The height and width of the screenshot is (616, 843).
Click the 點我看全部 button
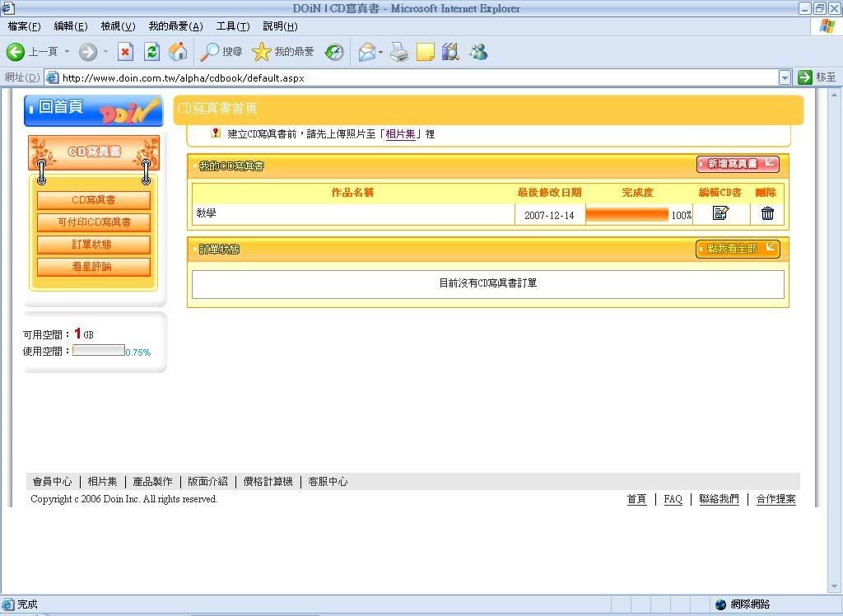pos(737,249)
